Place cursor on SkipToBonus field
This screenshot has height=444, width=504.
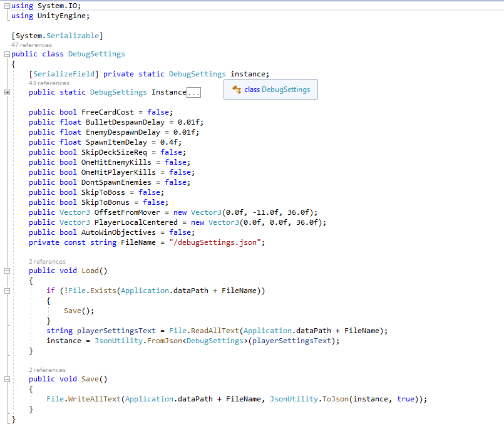coord(105,202)
